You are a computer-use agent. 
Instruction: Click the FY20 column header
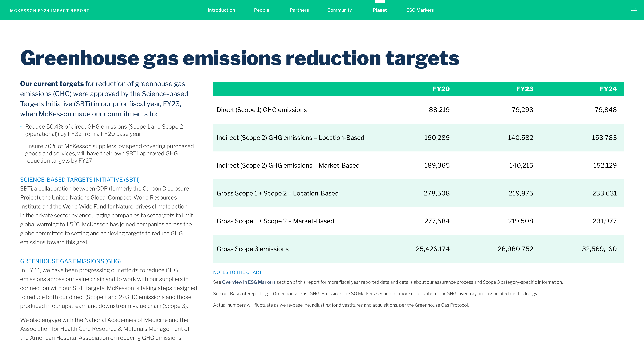[x=441, y=89]
